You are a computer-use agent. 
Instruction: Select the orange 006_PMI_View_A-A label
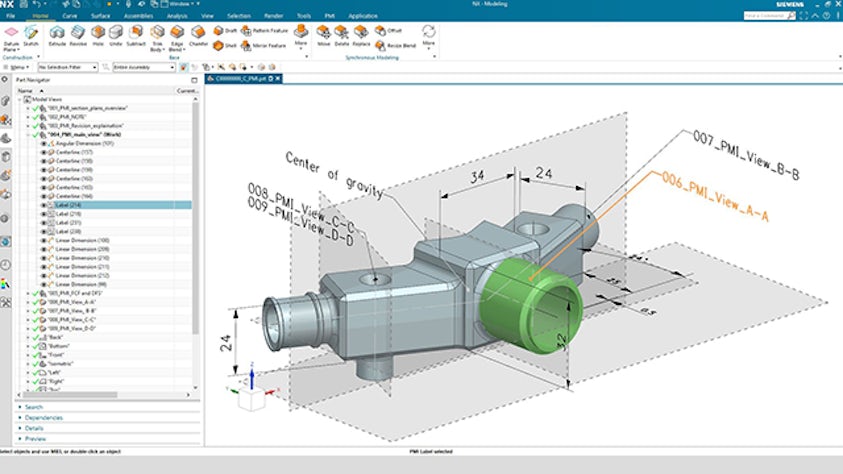[715, 197]
